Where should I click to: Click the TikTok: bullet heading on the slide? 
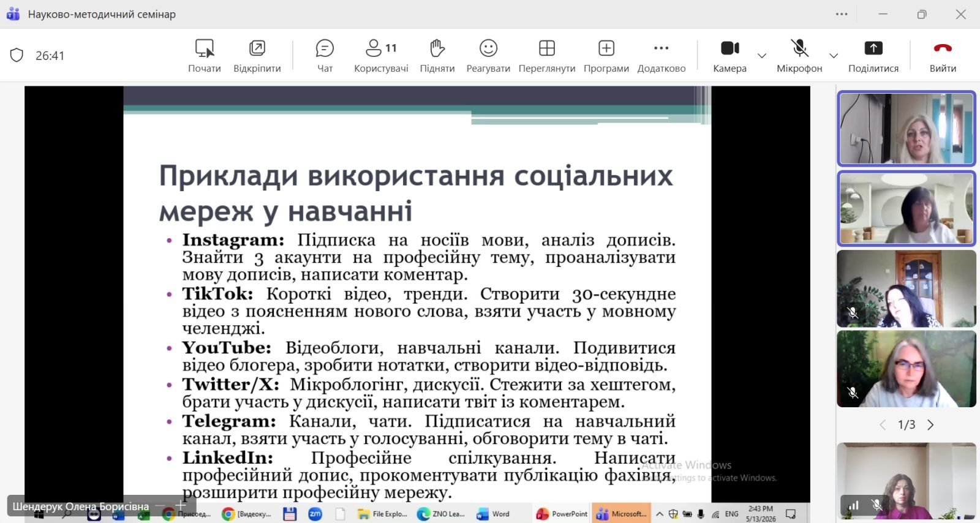pos(217,293)
